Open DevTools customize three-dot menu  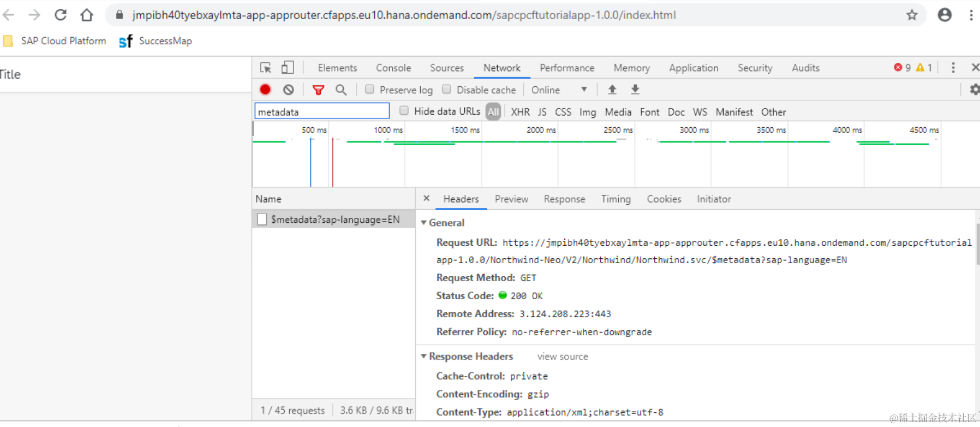point(953,68)
